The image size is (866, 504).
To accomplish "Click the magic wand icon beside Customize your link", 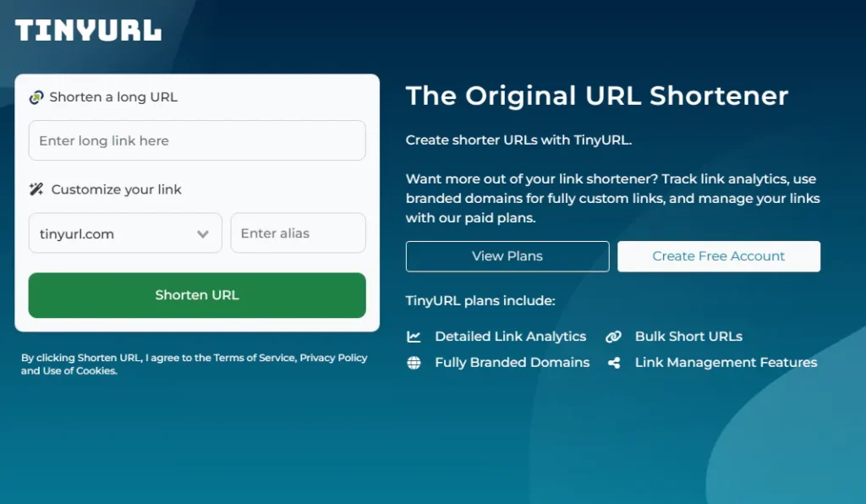I will pos(36,189).
